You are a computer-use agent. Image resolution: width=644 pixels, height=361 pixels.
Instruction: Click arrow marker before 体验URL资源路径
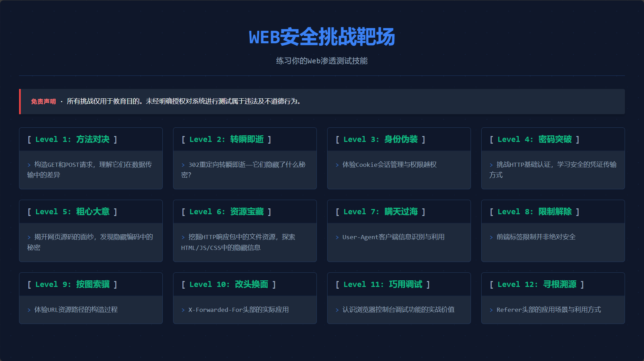point(29,310)
